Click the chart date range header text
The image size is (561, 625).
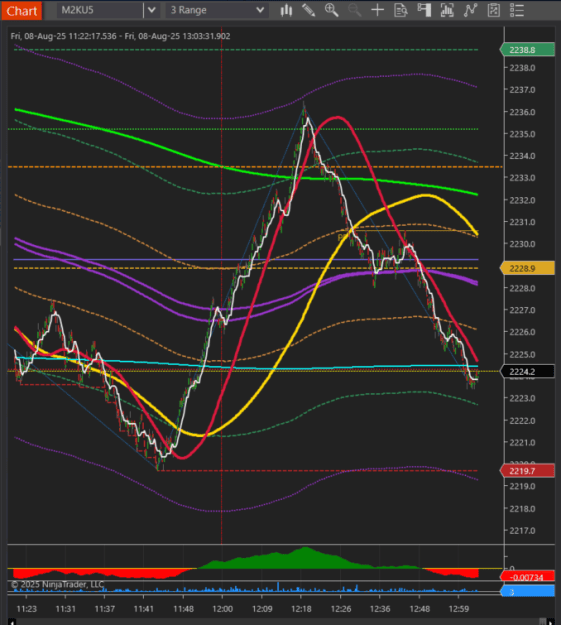point(120,36)
